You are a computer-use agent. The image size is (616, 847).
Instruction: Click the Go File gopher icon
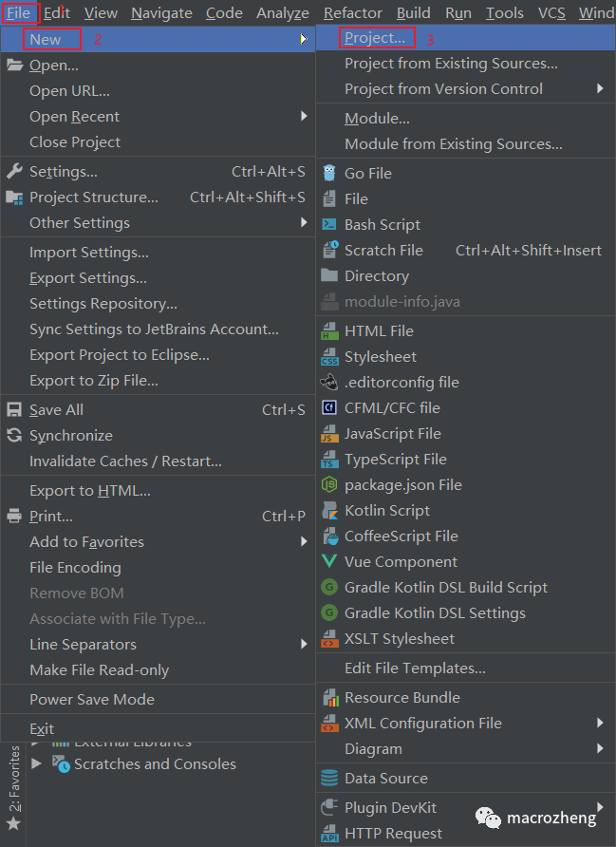(329, 173)
